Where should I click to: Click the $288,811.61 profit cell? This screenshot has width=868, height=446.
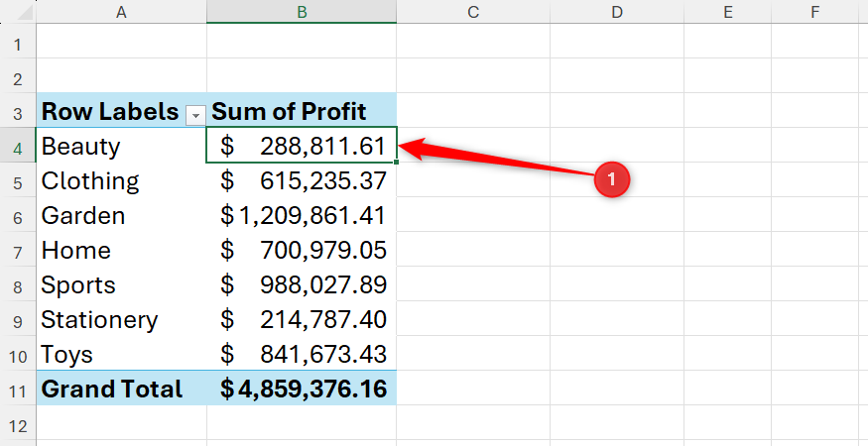point(302,145)
